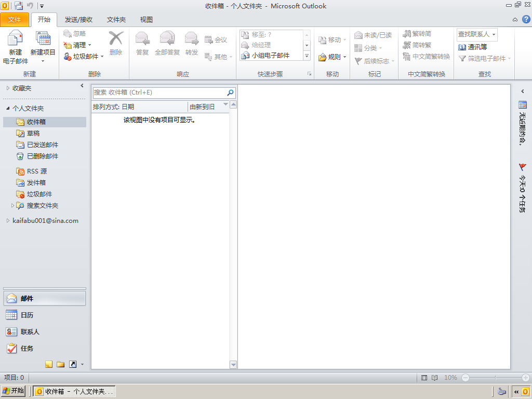
Task: Create a new email with 新建电子邮件
Action: [x=15, y=47]
